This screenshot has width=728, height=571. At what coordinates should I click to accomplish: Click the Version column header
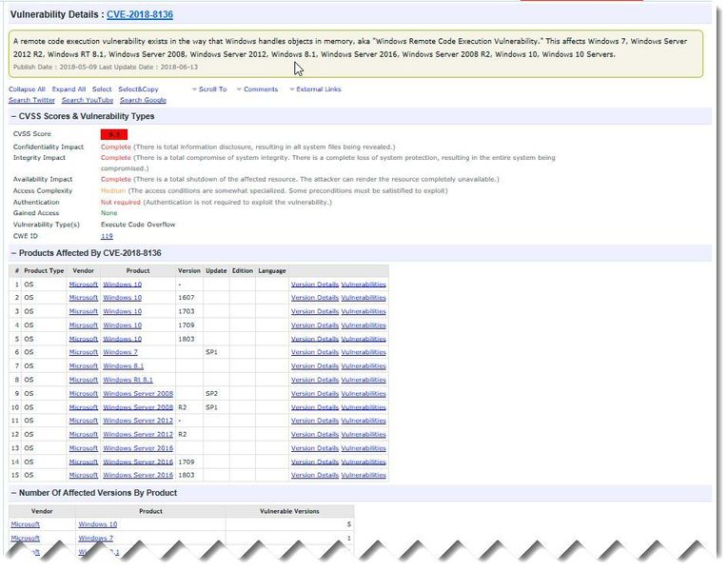(x=189, y=271)
